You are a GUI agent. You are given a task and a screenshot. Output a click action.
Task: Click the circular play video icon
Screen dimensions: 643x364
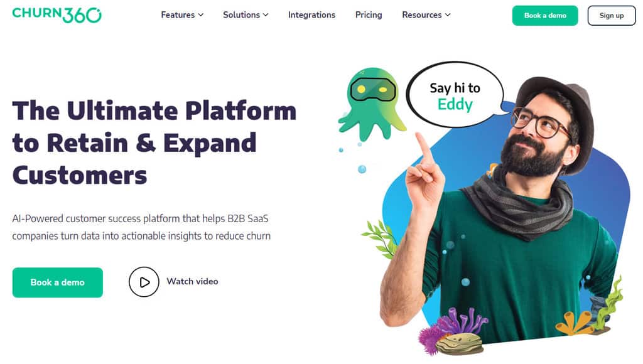(144, 282)
